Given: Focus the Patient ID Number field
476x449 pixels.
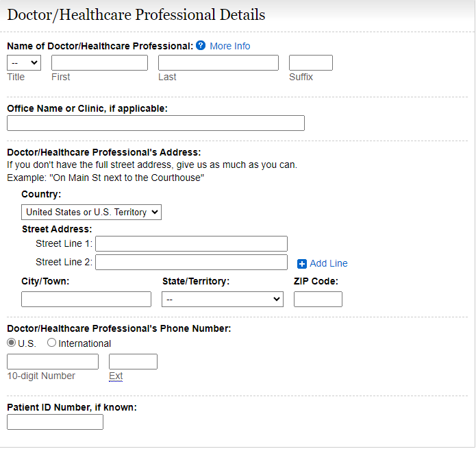Looking at the screenshot, I should tap(55, 422).
